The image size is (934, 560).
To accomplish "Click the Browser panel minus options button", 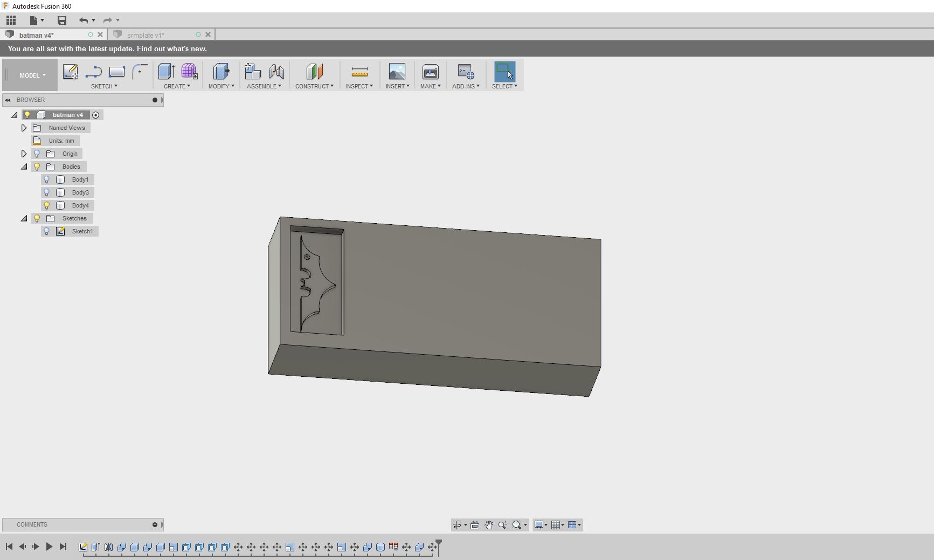I will coord(155,100).
